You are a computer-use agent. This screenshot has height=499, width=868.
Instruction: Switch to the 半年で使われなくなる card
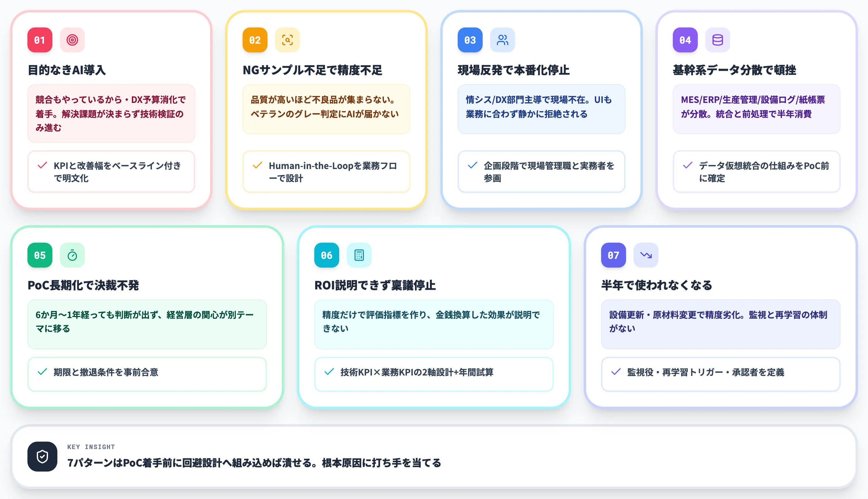click(657, 284)
